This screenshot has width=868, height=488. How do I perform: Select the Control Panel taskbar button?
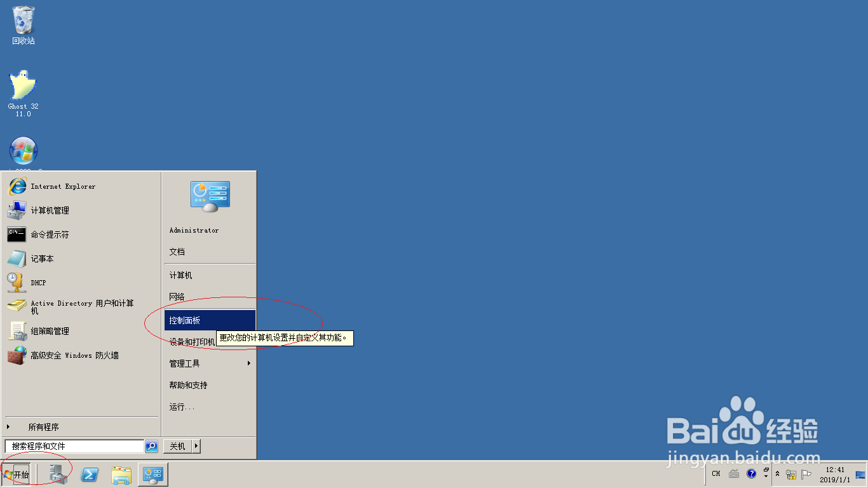click(153, 474)
